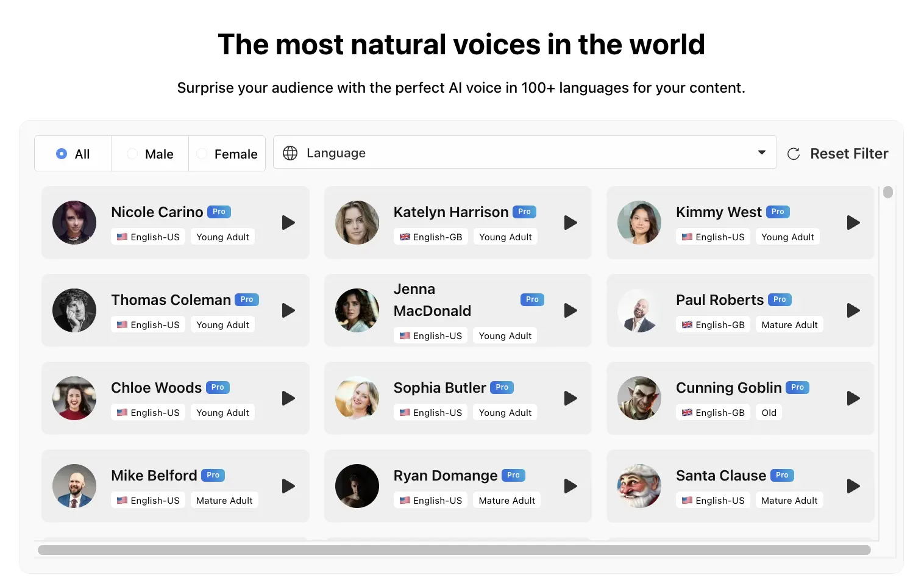Click the globe icon in Language field
Viewport: 924px width, 583px height.
[x=290, y=153]
